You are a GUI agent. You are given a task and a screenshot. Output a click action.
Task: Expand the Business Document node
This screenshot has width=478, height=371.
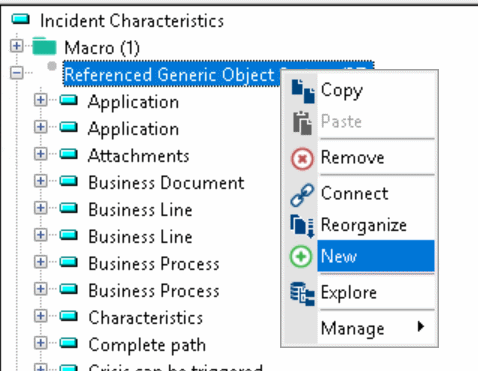[41, 181]
